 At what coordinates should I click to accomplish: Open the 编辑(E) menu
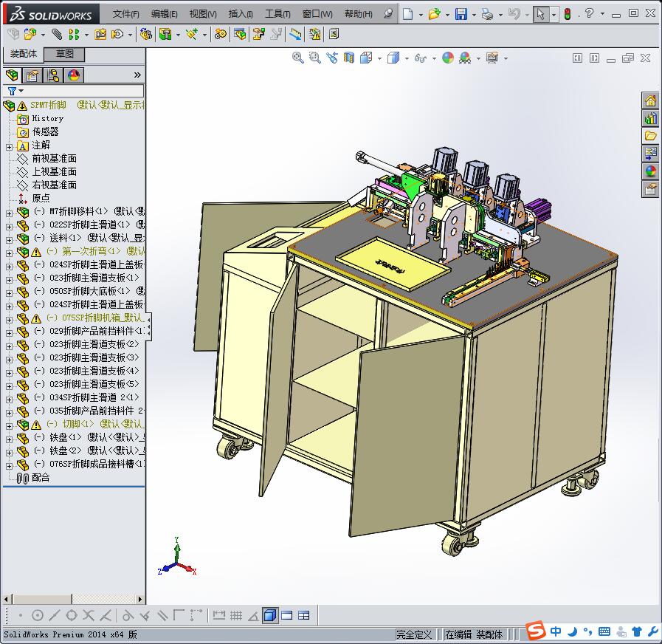point(165,14)
